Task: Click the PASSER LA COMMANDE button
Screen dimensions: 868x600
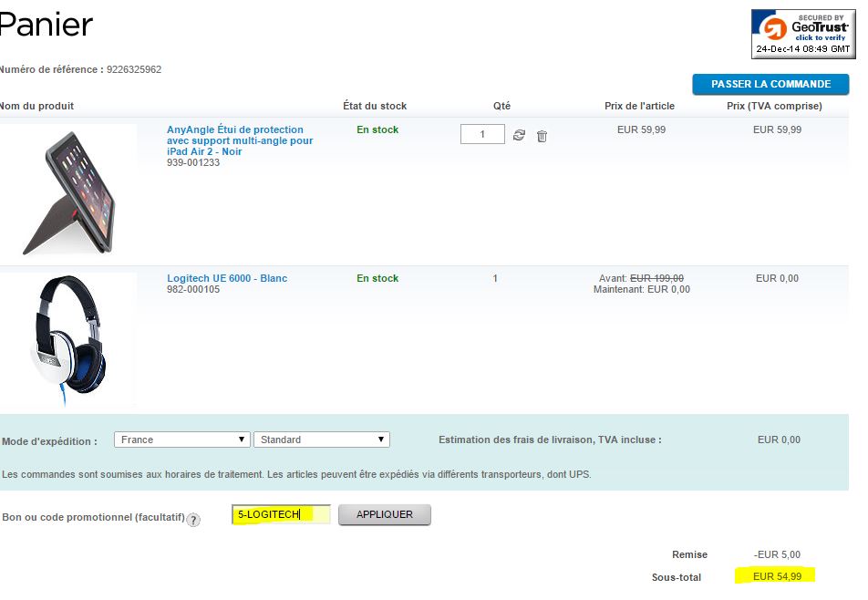Action: tap(770, 84)
